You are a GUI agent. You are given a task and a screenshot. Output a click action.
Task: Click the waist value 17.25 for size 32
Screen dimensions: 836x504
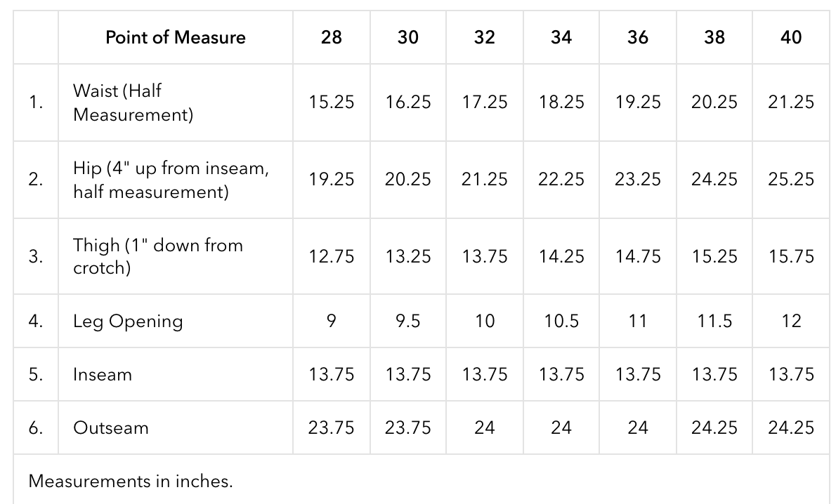(x=485, y=102)
